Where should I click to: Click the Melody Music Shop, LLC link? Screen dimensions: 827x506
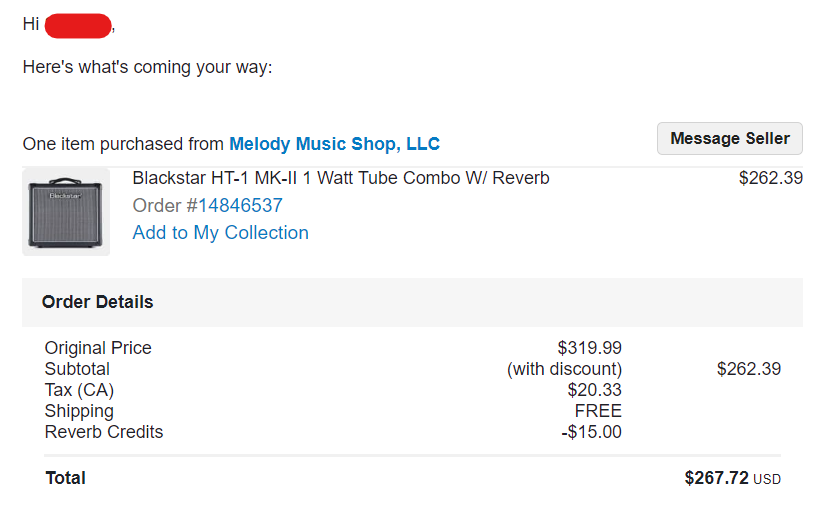(x=334, y=144)
